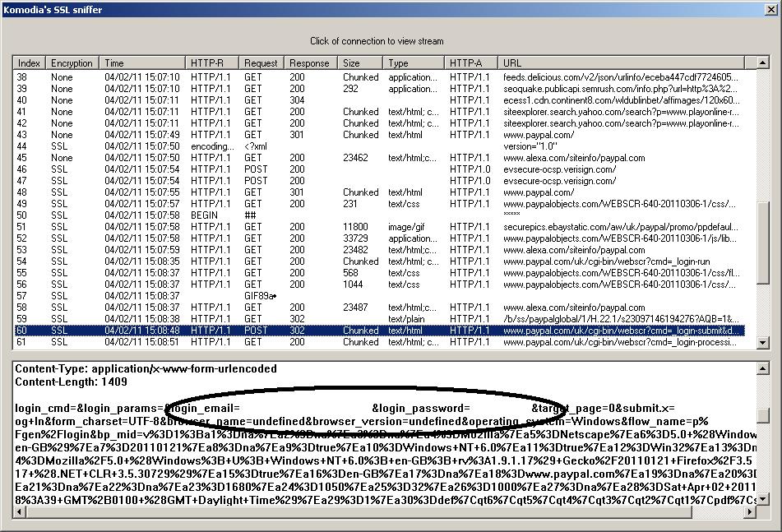
Task: Click up arrow of stream pane scrollbar
Action: tap(762, 368)
